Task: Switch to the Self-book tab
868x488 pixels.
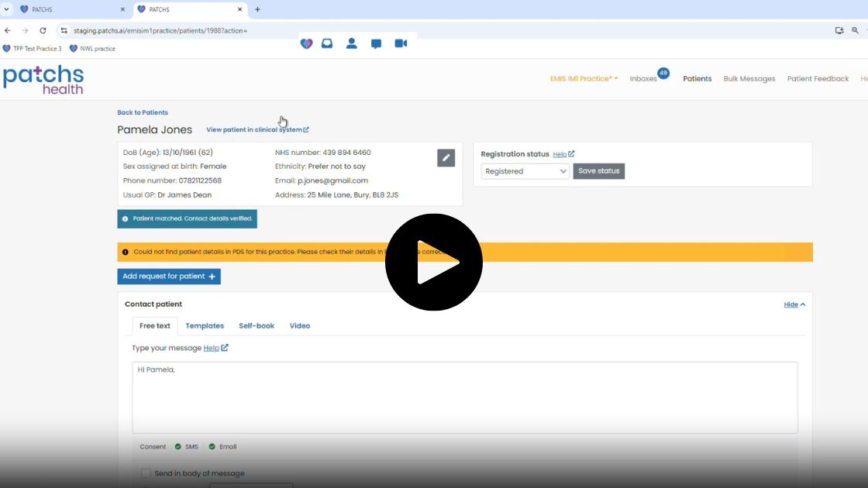Action: coord(257,326)
